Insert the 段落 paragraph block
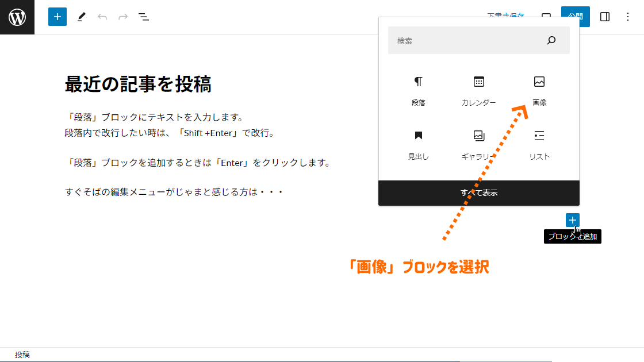Image resolution: width=644 pixels, height=362 pixels. pyautogui.click(x=418, y=91)
